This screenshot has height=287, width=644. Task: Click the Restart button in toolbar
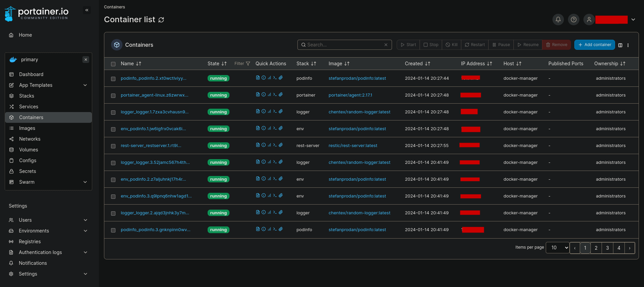click(x=475, y=45)
